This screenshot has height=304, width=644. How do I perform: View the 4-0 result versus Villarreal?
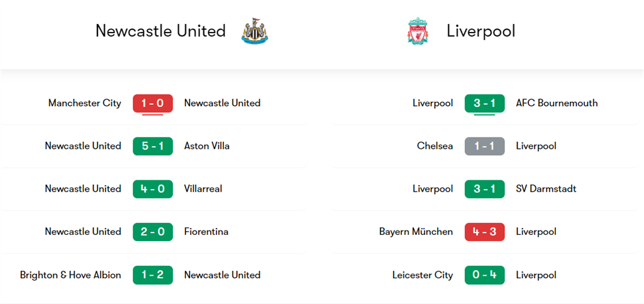click(x=153, y=188)
